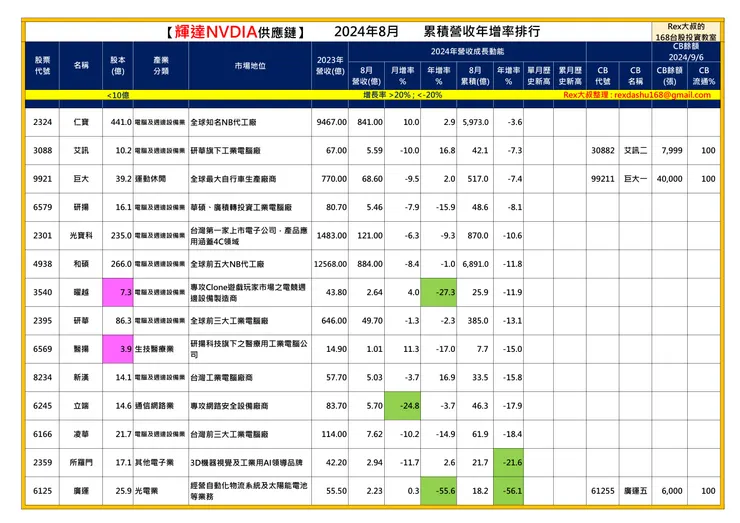The width and height of the screenshot is (740, 523).
Task: Click market position 全球前五大NB代工廠
Action: coord(227,264)
